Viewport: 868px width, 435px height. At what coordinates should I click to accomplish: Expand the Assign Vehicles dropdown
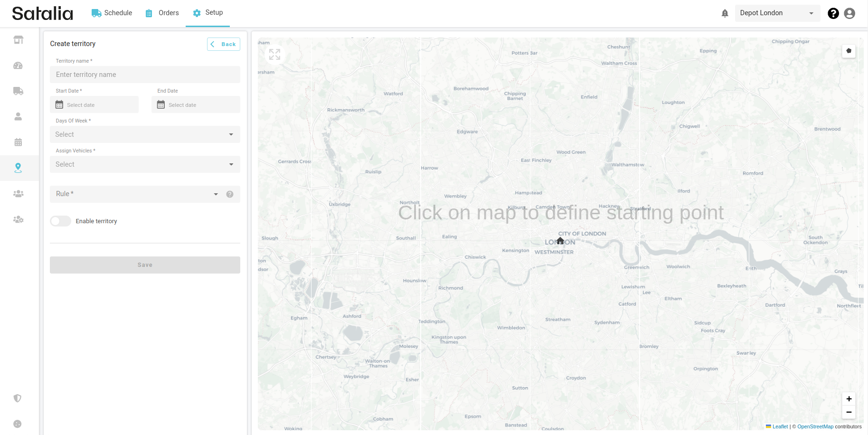point(145,164)
